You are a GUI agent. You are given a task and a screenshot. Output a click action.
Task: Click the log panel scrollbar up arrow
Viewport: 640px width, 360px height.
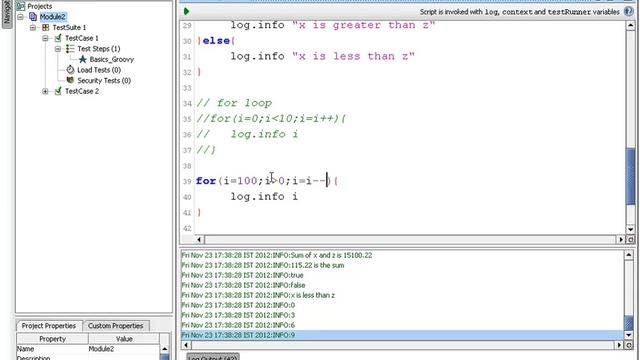point(629,255)
